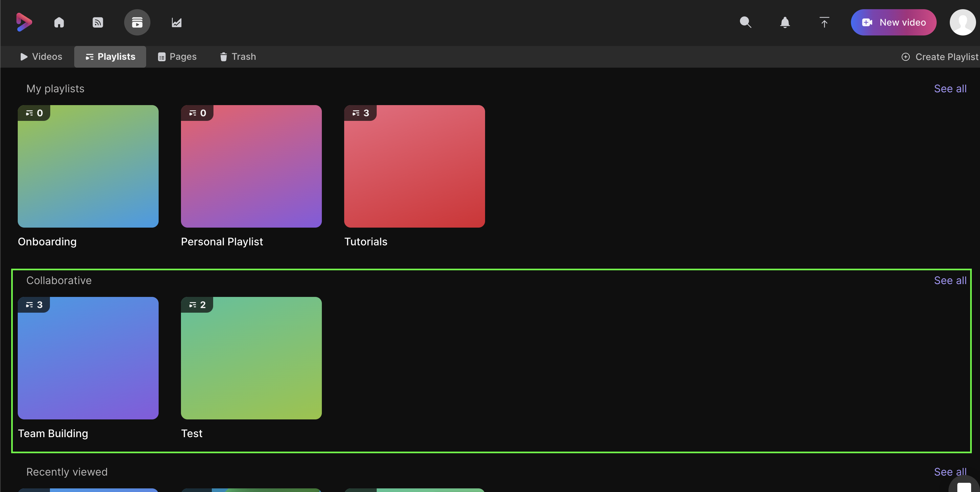Click video count badge on Onboarding

tap(34, 113)
